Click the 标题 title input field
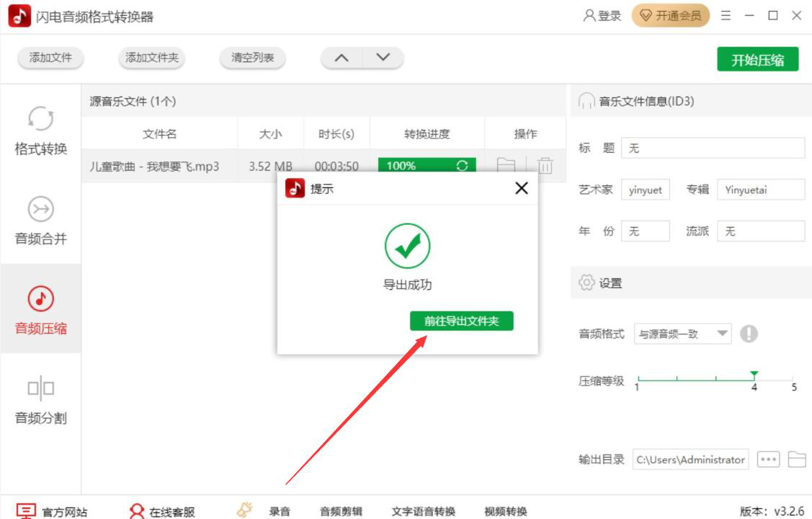Screen dimensions: 812x519 [713, 148]
